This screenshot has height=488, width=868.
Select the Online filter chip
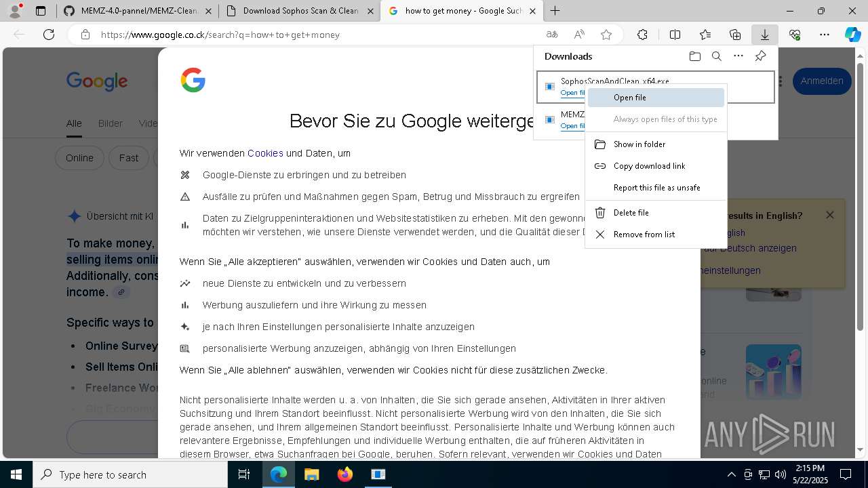[x=79, y=158]
